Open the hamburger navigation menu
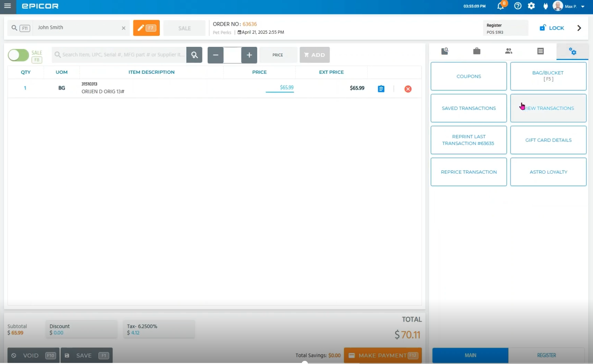Viewport: 593px width, 364px height. (x=7, y=6)
